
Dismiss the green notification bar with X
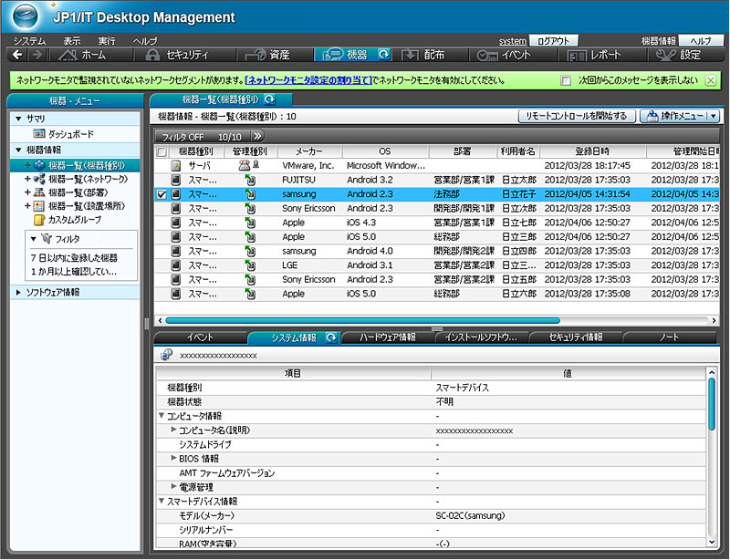pyautogui.click(x=710, y=80)
